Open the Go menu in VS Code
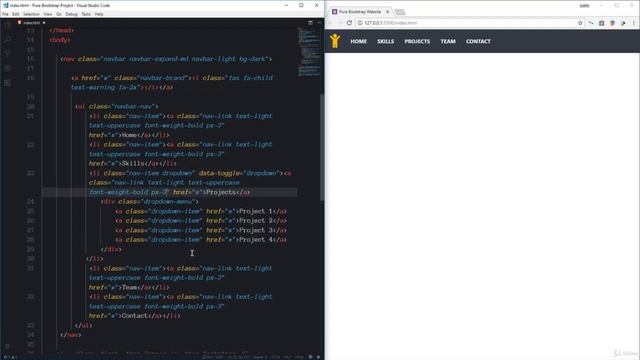The width and height of the screenshot is (640, 360). (x=59, y=14)
